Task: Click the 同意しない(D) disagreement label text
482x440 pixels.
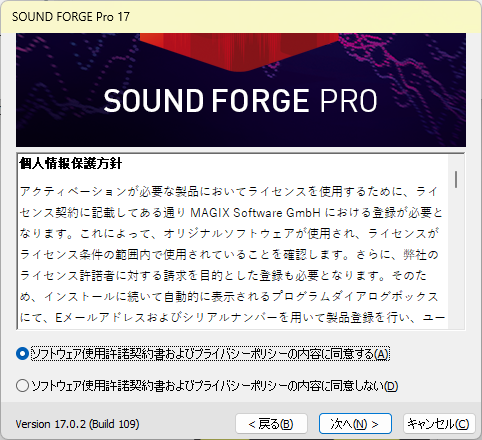Action: [x=215, y=386]
